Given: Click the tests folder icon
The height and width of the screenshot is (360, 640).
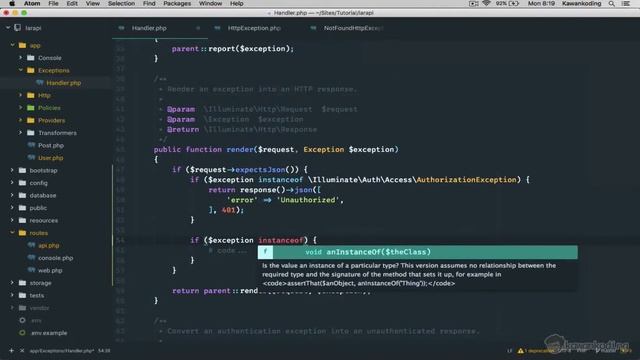Looking at the screenshot, I should click(22, 295).
